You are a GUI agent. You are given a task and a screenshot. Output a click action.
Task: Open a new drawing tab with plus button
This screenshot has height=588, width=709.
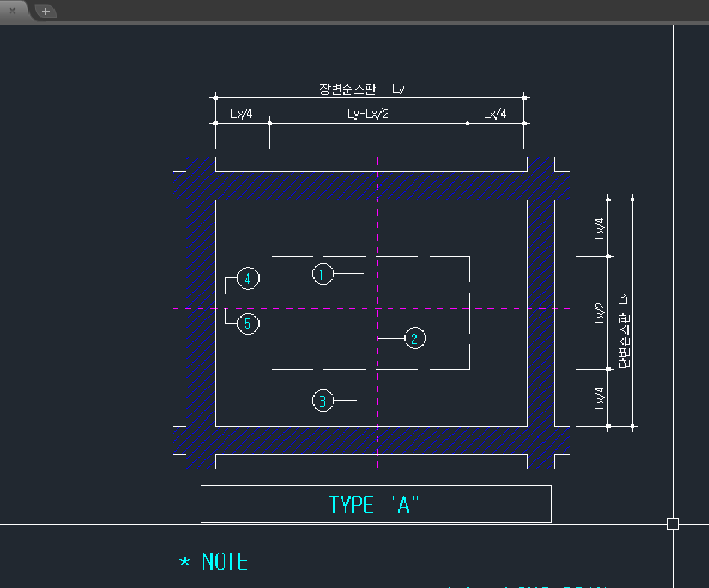pyautogui.click(x=45, y=12)
